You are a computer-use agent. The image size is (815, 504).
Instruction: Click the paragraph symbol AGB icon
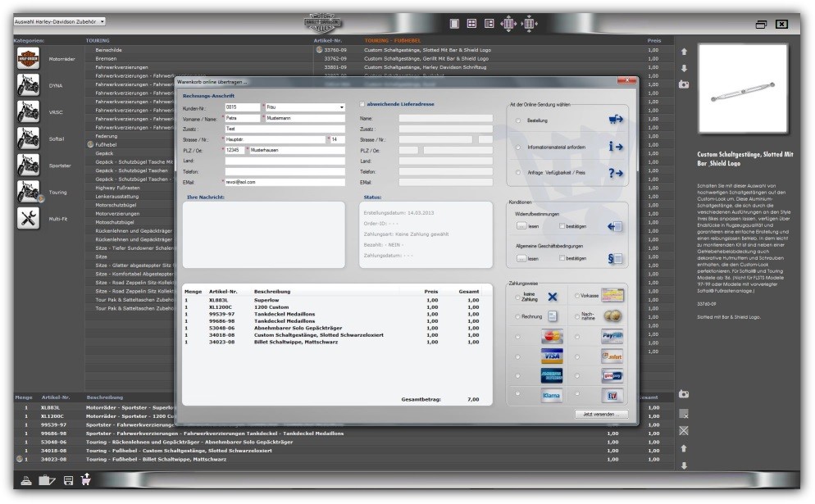pos(616,259)
